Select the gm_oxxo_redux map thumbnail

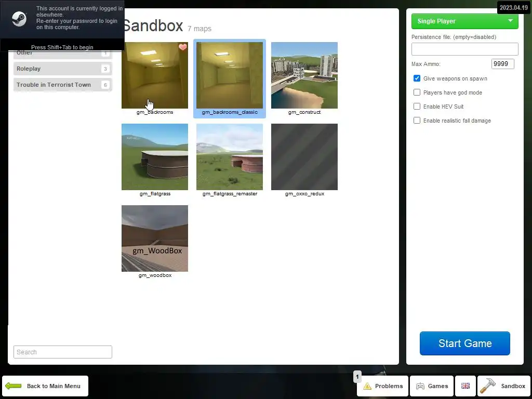click(304, 157)
